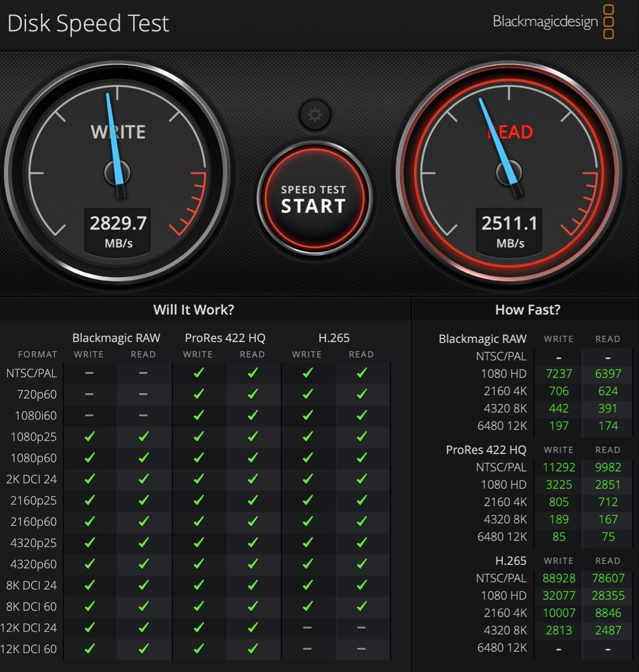The height and width of the screenshot is (672, 639).
Task: Click the write speed value 2829.7
Action: click(x=118, y=223)
